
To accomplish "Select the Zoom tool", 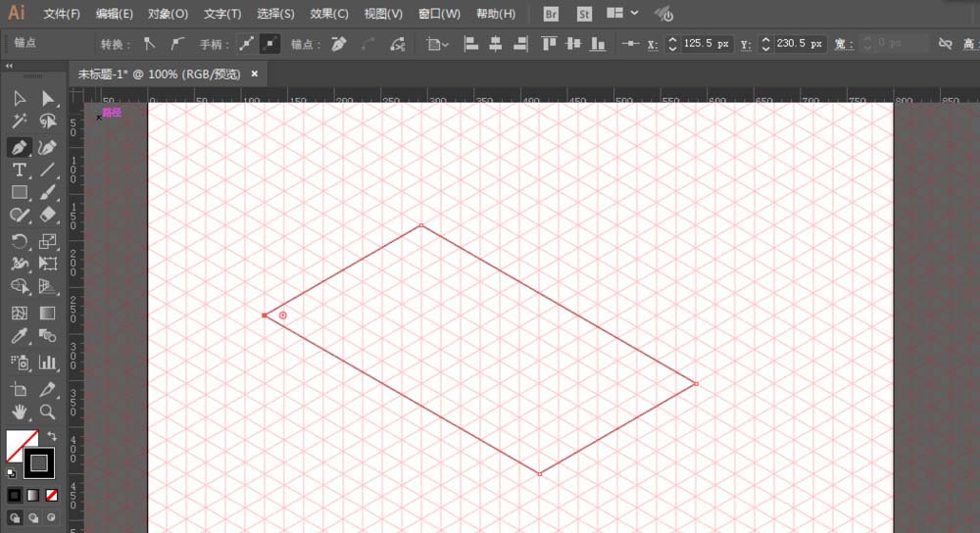I will click(47, 412).
